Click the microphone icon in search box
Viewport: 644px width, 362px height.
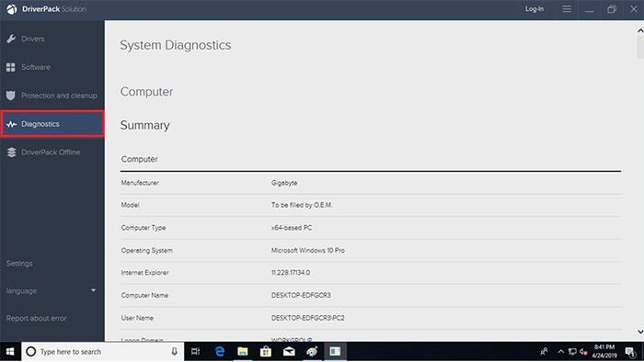point(174,351)
